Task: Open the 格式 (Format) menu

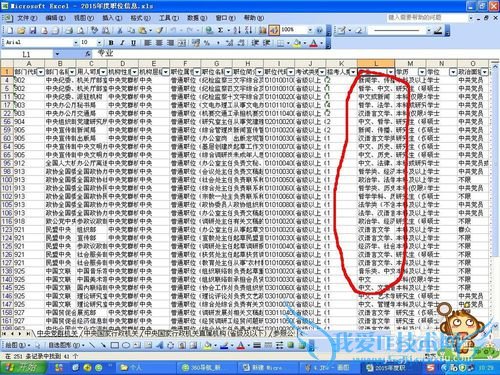Action: [x=141, y=18]
